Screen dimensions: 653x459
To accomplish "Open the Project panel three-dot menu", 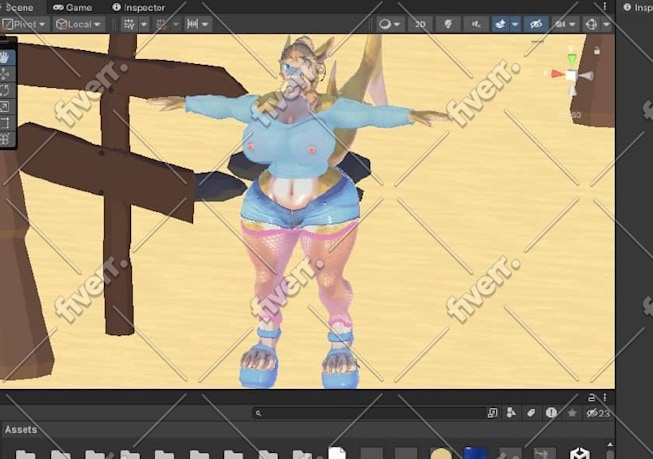I will tap(605, 398).
